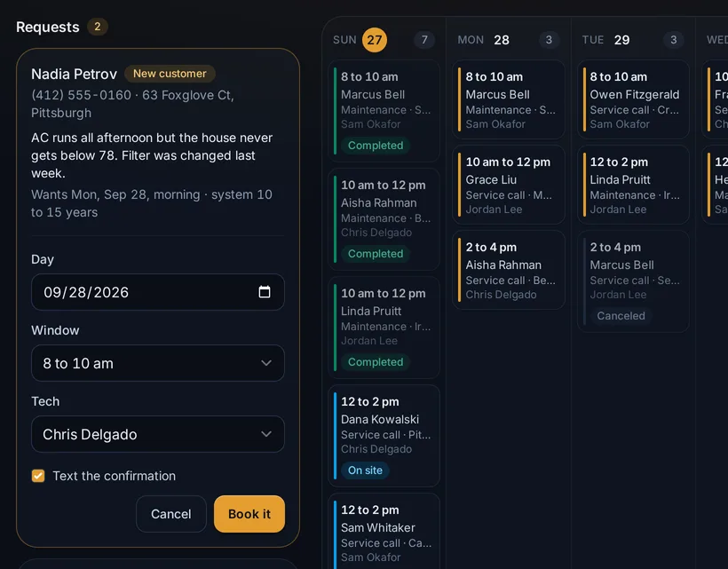This screenshot has width=728, height=569.
Task: Click the Requests count badge showing 2
Action: 98,27
